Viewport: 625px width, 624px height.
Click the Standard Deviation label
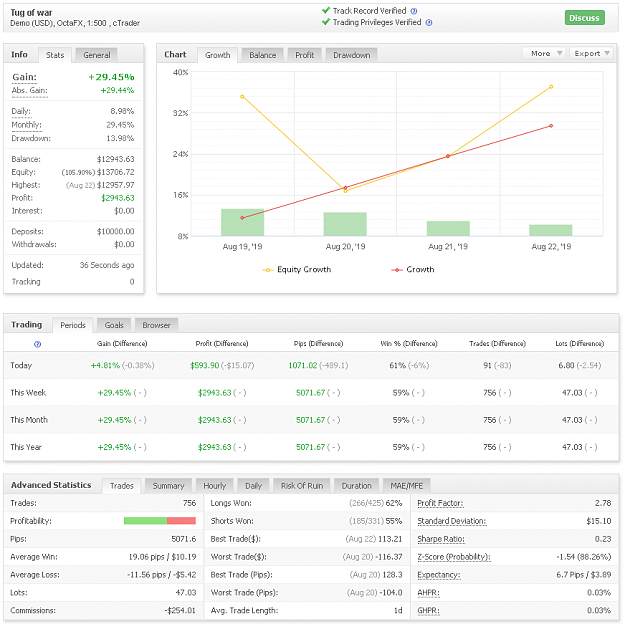pos(452,522)
